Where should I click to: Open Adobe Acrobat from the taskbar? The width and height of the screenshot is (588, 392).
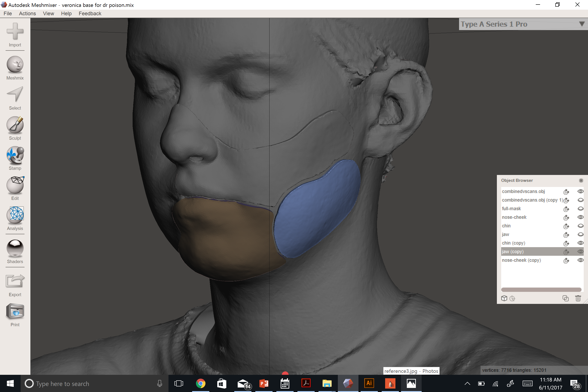[306, 383]
